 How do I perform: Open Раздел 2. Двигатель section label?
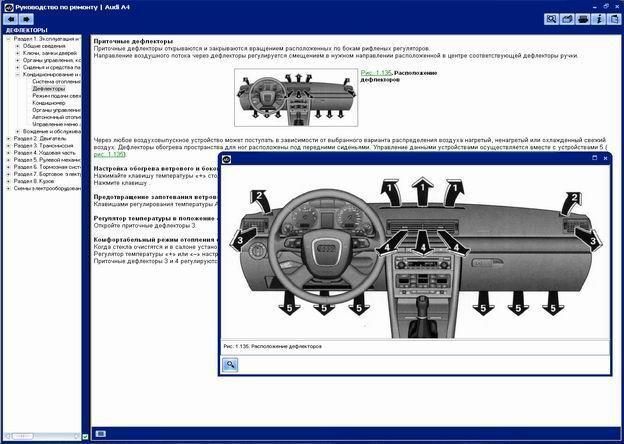click(x=40, y=138)
